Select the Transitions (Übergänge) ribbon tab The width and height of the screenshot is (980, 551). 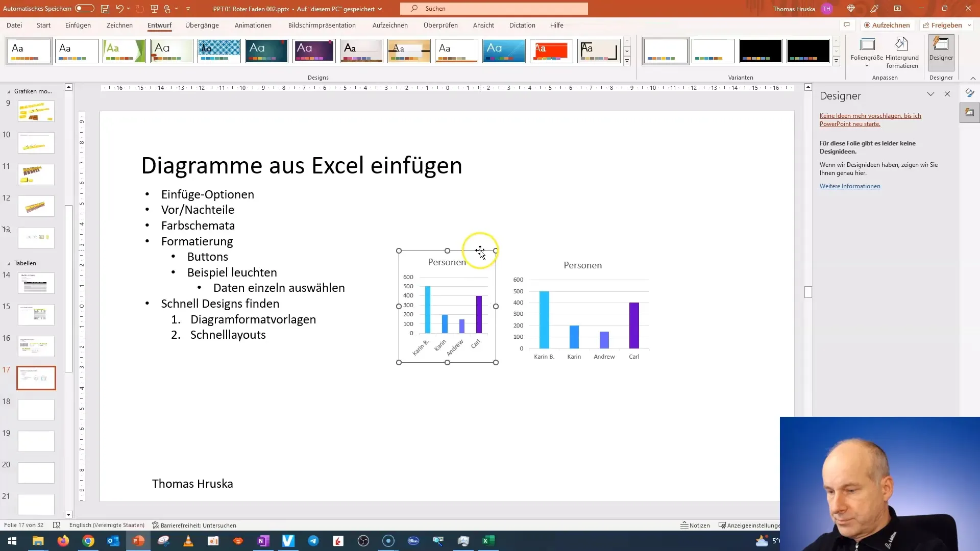click(201, 25)
